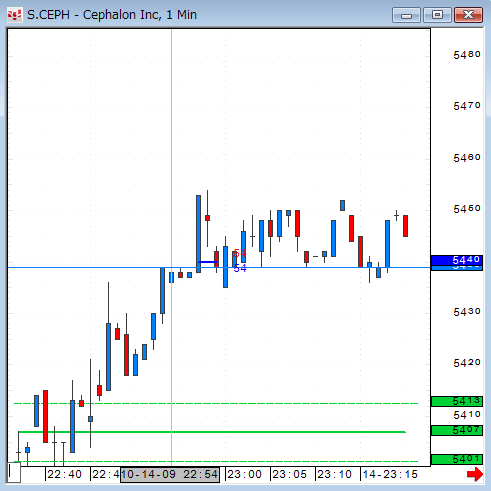Maximize the S.CEPH chart window
Screen dimensions: 491x491
click(x=437, y=15)
